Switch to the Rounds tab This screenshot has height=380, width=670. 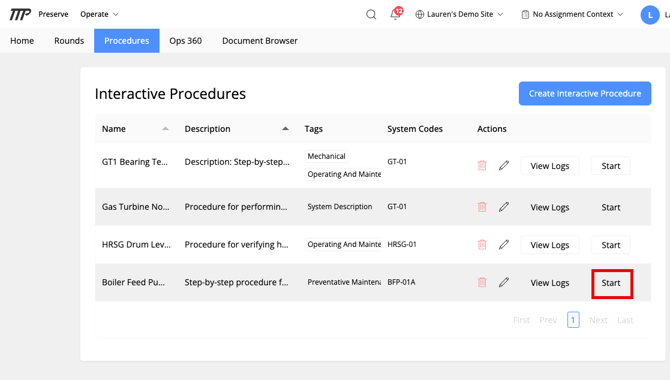[x=69, y=41]
